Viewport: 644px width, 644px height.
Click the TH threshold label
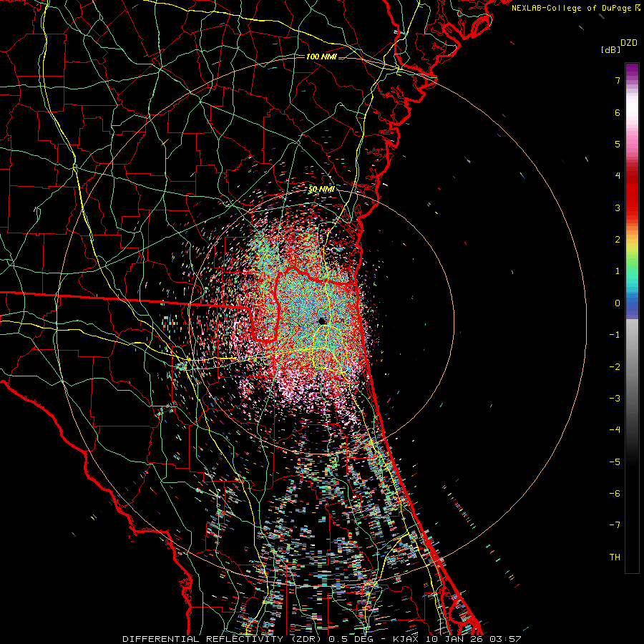(x=615, y=557)
